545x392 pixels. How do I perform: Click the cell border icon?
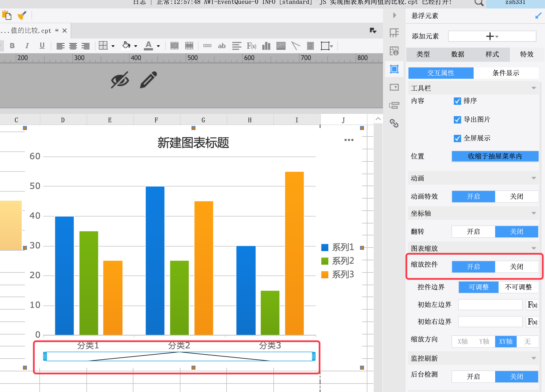click(103, 46)
